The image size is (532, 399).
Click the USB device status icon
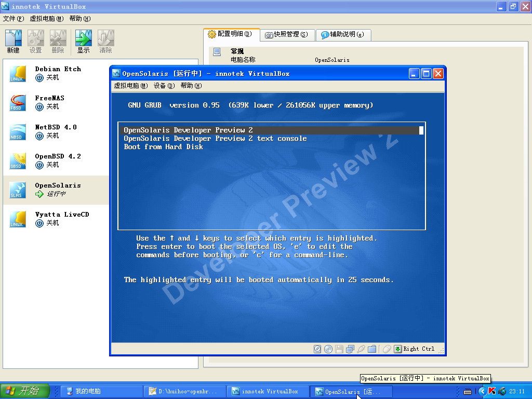(x=361, y=349)
